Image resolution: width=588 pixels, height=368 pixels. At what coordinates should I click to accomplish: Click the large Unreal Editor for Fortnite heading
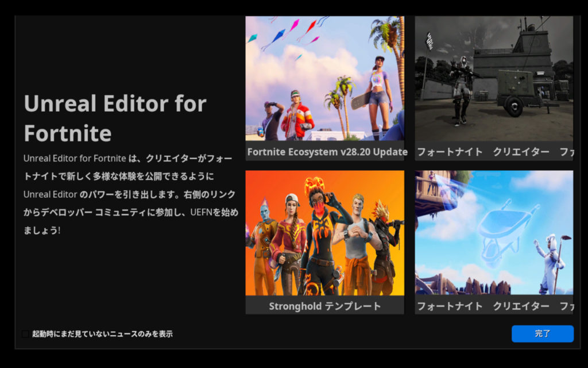pos(115,118)
